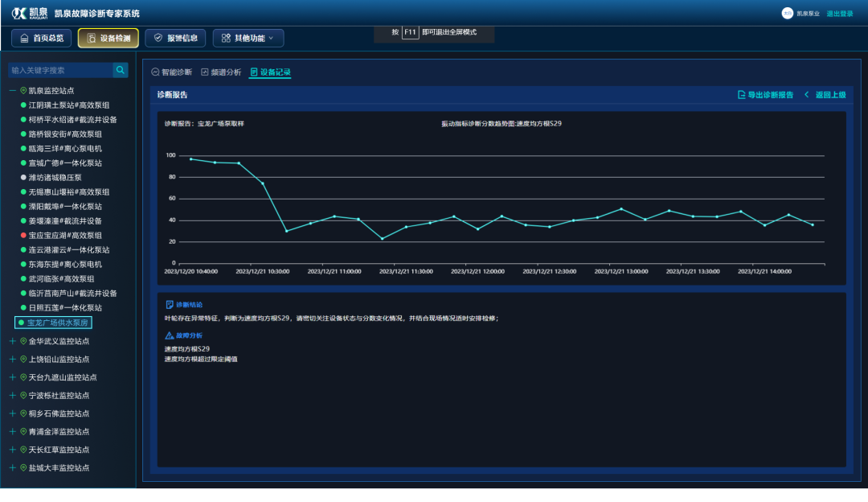Click the 导出诊断报告 export icon
Viewport: 868px width, 502px height.
point(741,95)
